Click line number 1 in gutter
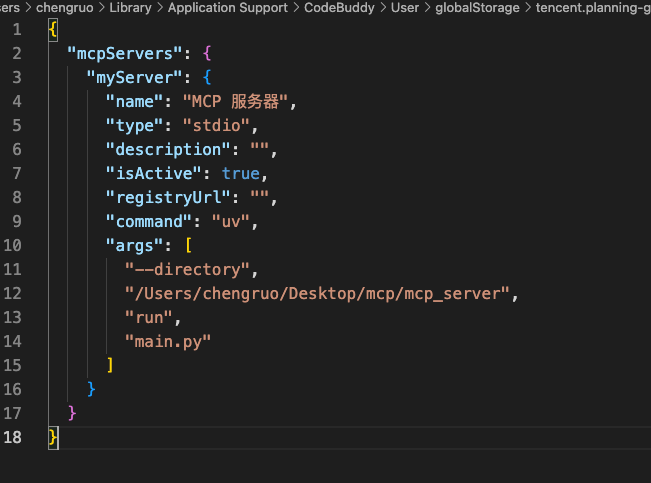Image resolution: width=651 pixels, height=483 pixels. pos(17,29)
